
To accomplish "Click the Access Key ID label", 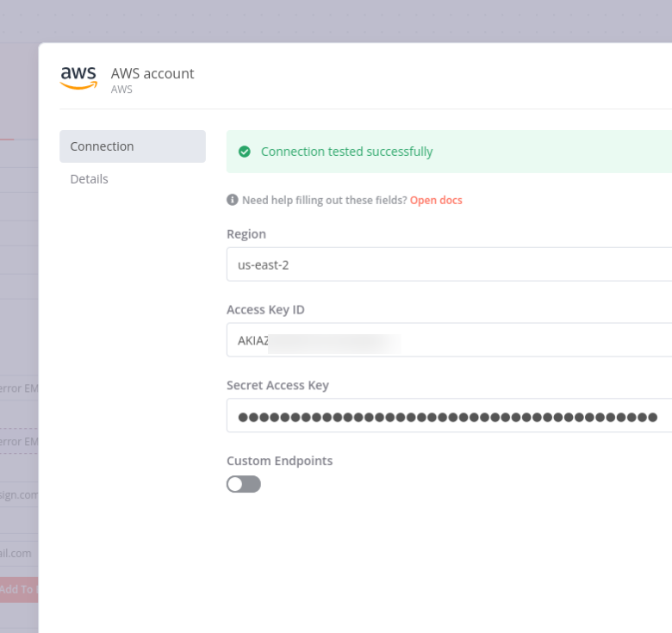I will [x=265, y=310].
